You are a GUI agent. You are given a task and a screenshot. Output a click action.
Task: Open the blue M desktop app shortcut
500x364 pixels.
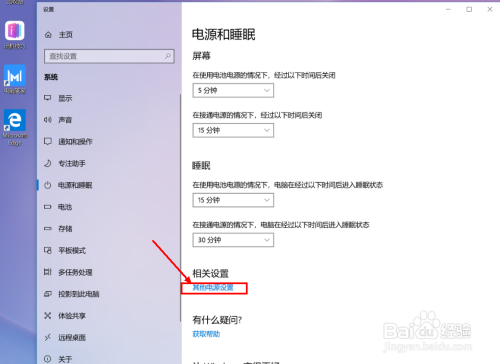15,79
